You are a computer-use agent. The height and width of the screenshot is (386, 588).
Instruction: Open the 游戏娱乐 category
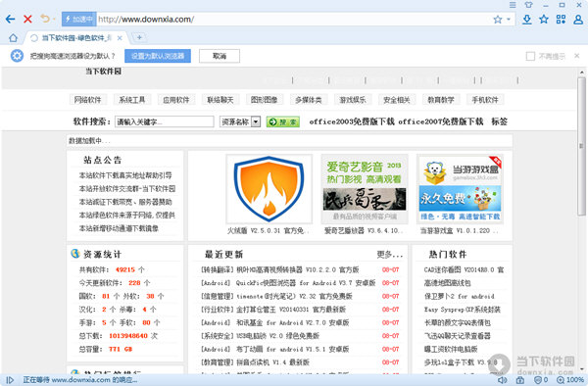[x=353, y=100]
